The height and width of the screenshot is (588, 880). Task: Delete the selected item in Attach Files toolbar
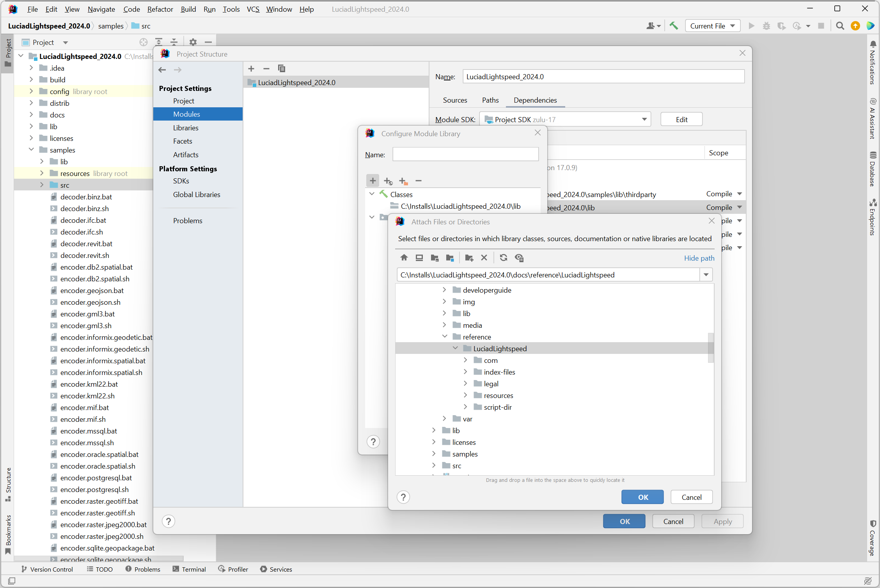pos(484,258)
